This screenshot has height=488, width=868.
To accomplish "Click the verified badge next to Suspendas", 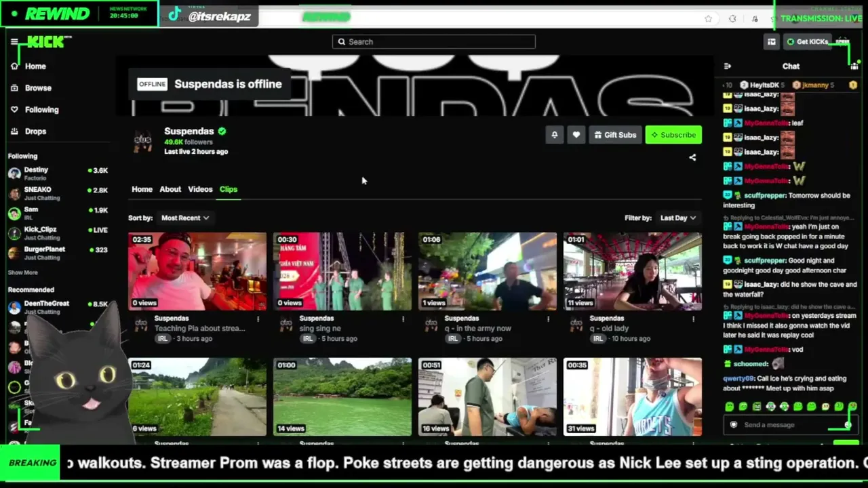I will 222,131.
